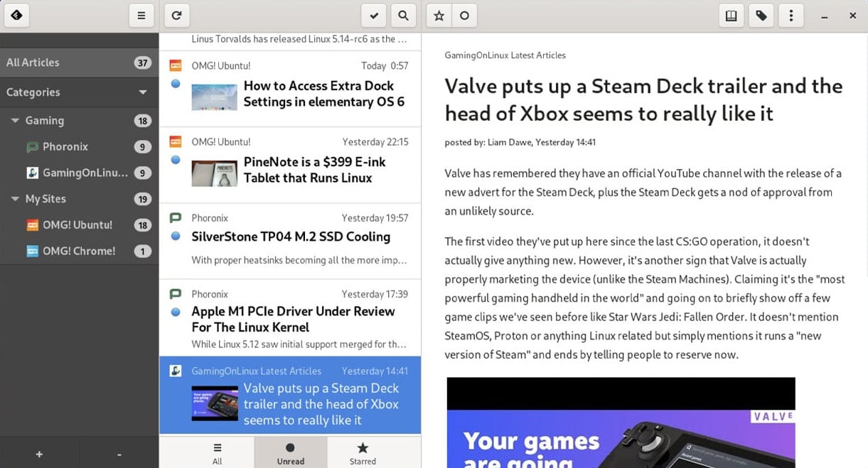Open How to Access Extra Dock Settings article

tap(290, 89)
